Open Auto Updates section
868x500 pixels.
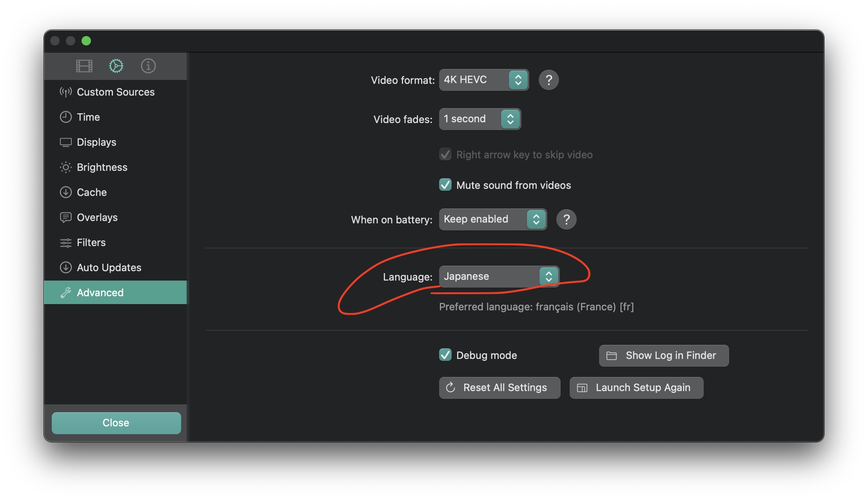pos(116,268)
